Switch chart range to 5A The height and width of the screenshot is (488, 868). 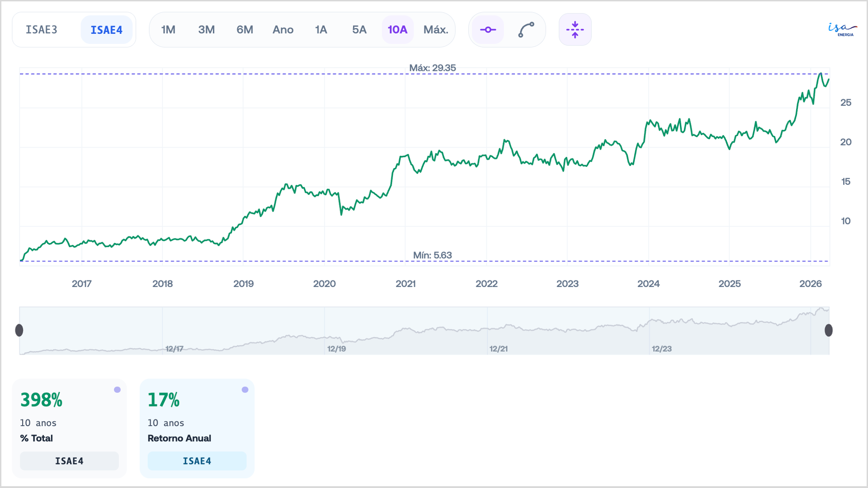click(359, 30)
